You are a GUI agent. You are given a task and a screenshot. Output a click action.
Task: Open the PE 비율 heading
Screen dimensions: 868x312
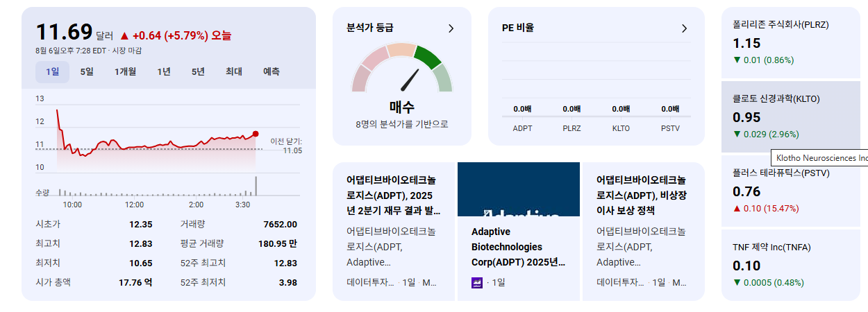pos(518,28)
